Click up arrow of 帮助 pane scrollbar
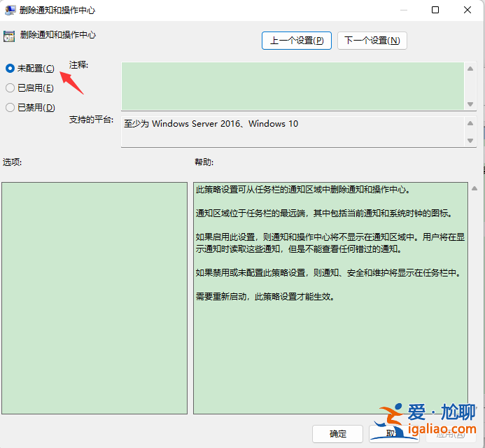The image size is (485, 448). [475, 188]
